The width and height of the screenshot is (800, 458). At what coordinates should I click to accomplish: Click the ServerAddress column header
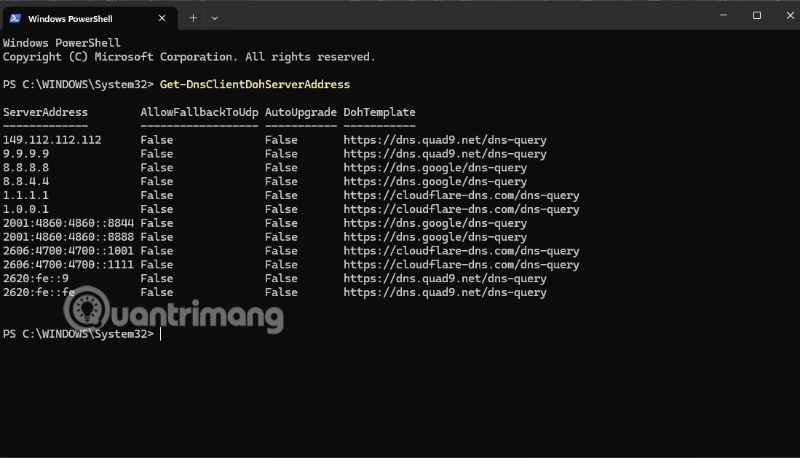(45, 112)
